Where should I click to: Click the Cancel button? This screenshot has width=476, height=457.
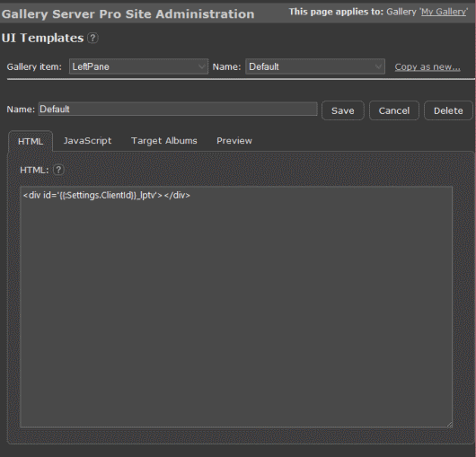394,110
